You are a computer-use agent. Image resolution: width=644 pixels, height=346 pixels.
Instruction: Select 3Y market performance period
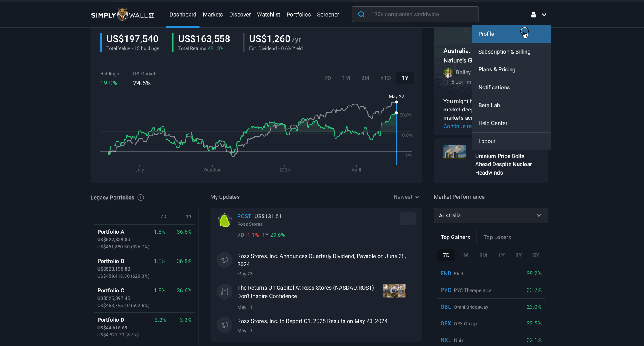pyautogui.click(x=518, y=255)
